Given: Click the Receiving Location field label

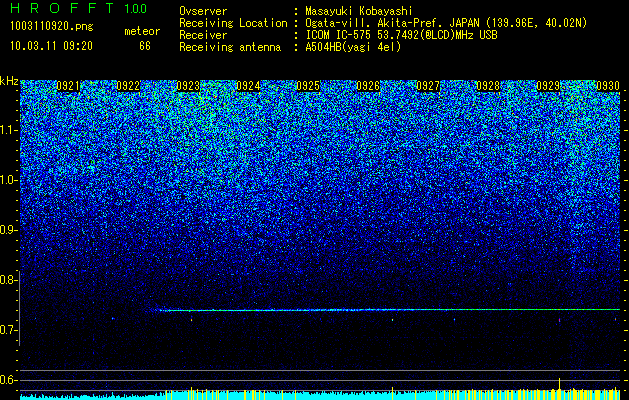Looking at the screenshot, I should pos(233,23).
